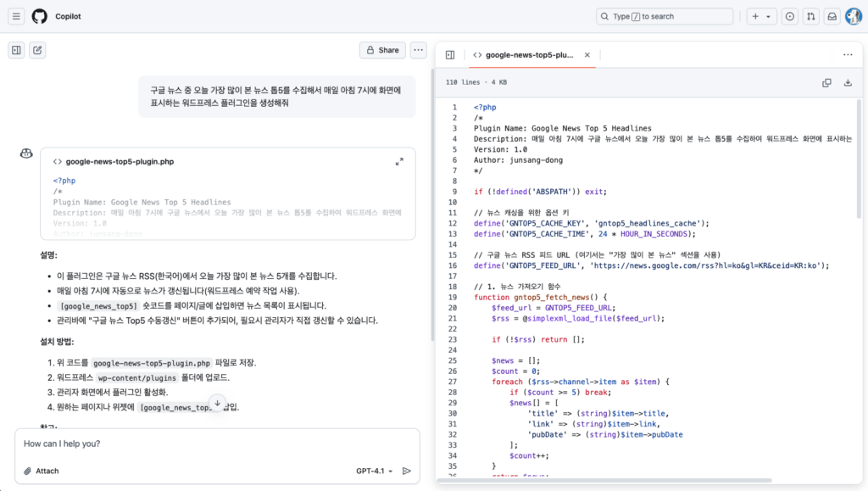The image size is (868, 491).
Task: Click the user prompt message bubble
Action: (x=277, y=97)
